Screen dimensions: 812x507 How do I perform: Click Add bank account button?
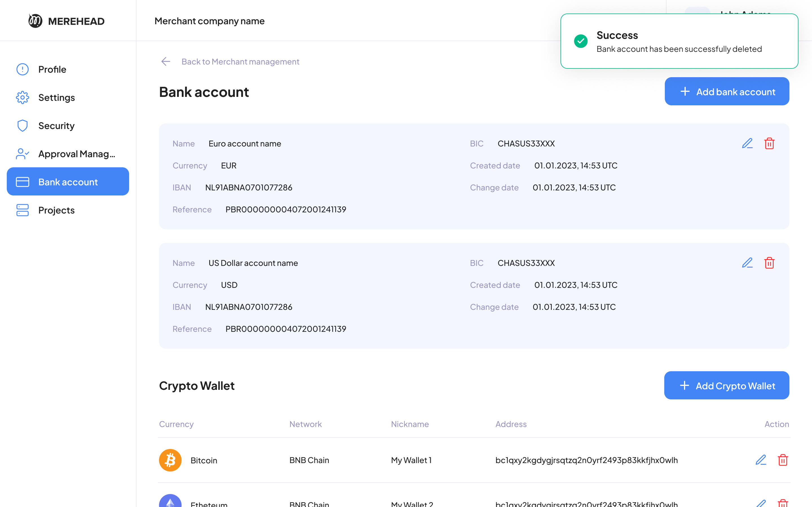727,92
